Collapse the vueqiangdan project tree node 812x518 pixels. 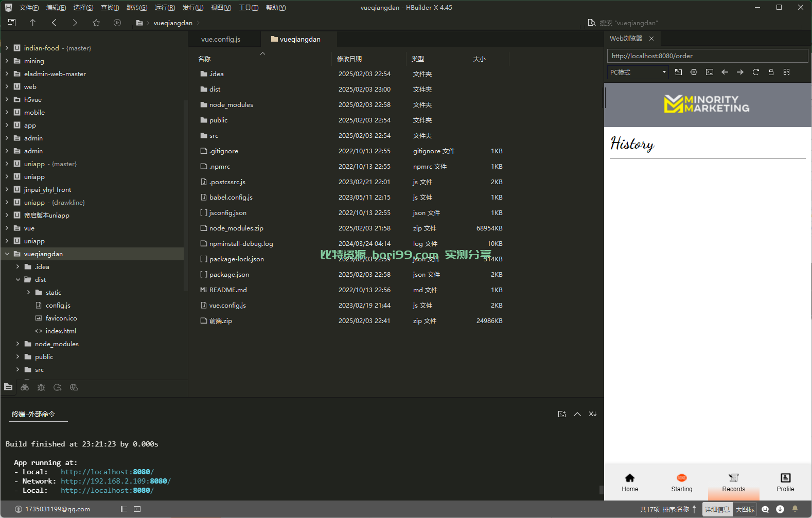click(7, 254)
